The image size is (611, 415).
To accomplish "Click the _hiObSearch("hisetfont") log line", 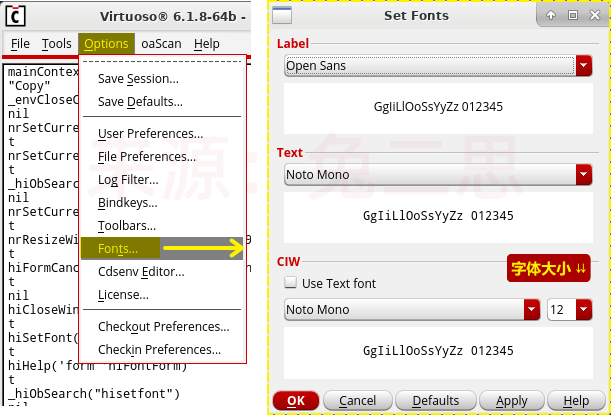I will [94, 394].
